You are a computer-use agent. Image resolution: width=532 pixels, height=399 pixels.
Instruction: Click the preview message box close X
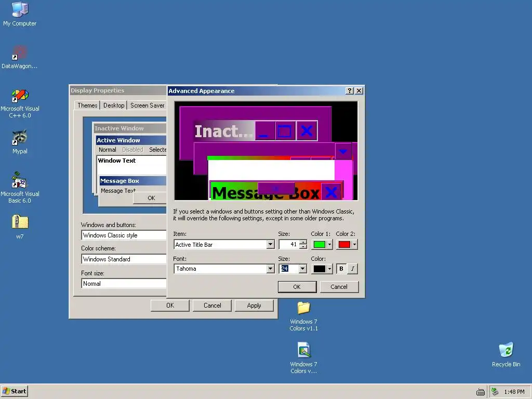[x=331, y=192]
